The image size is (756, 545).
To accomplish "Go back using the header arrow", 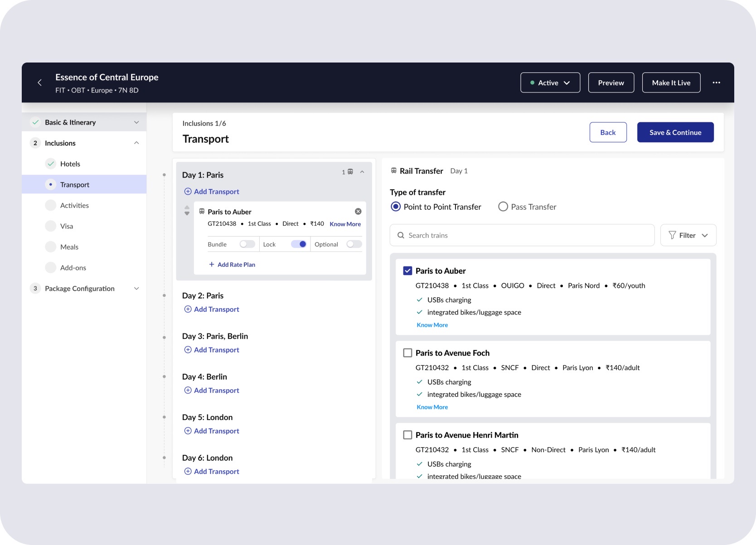I will coord(39,82).
